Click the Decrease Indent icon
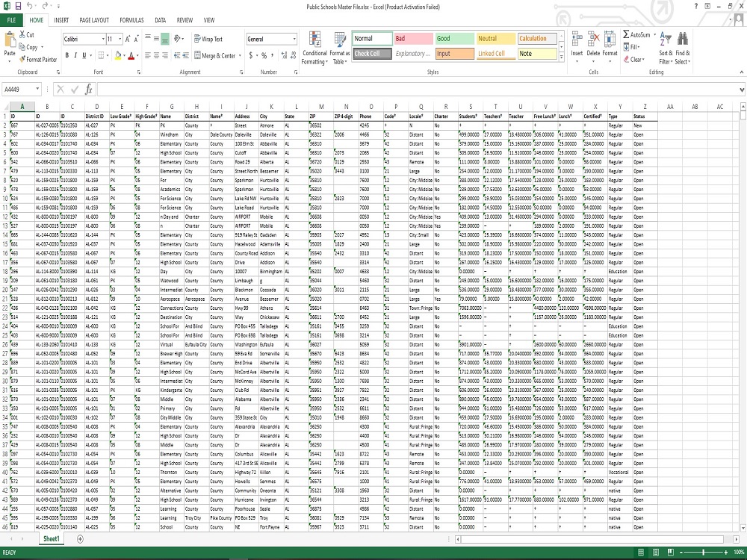Image resolution: width=747 pixels, height=560 pixels. 177,56
